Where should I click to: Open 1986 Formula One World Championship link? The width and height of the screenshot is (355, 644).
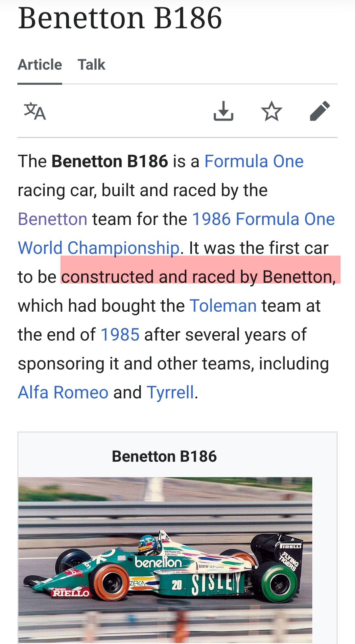pyautogui.click(x=263, y=219)
